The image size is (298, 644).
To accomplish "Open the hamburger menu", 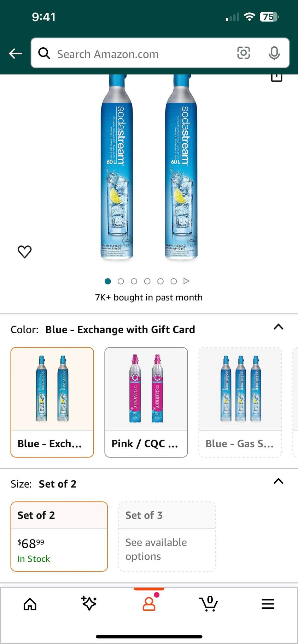I will point(268,604).
